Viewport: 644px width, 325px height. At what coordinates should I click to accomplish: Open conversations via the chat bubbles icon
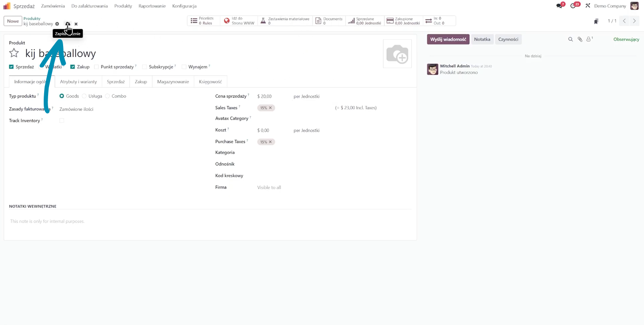click(x=559, y=6)
